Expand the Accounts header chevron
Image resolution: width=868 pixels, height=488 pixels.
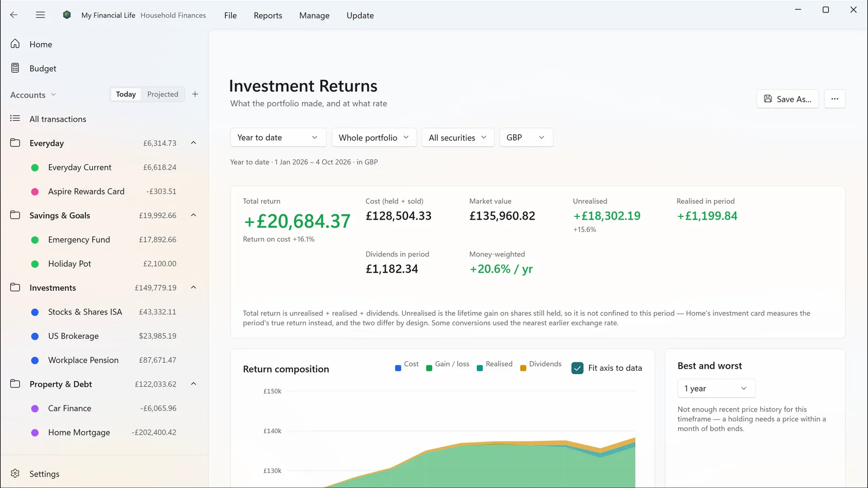(x=53, y=95)
